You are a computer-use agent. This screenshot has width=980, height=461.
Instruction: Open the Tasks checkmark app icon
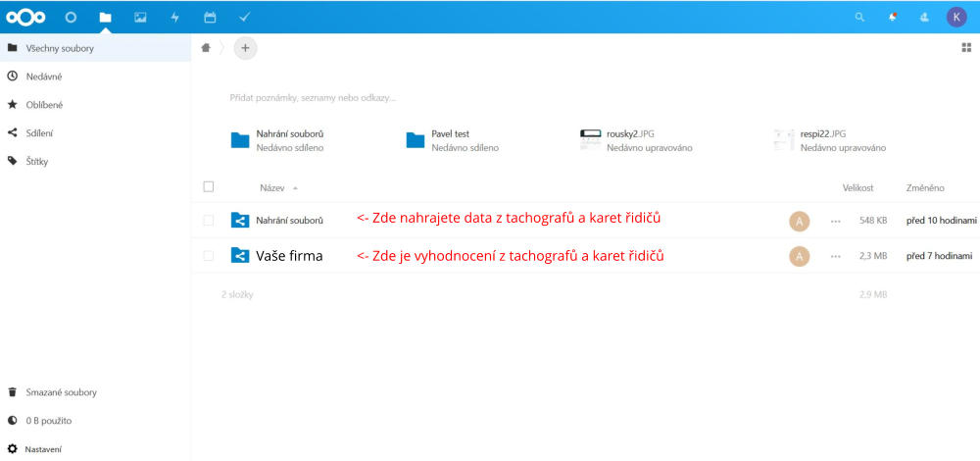coord(244,17)
